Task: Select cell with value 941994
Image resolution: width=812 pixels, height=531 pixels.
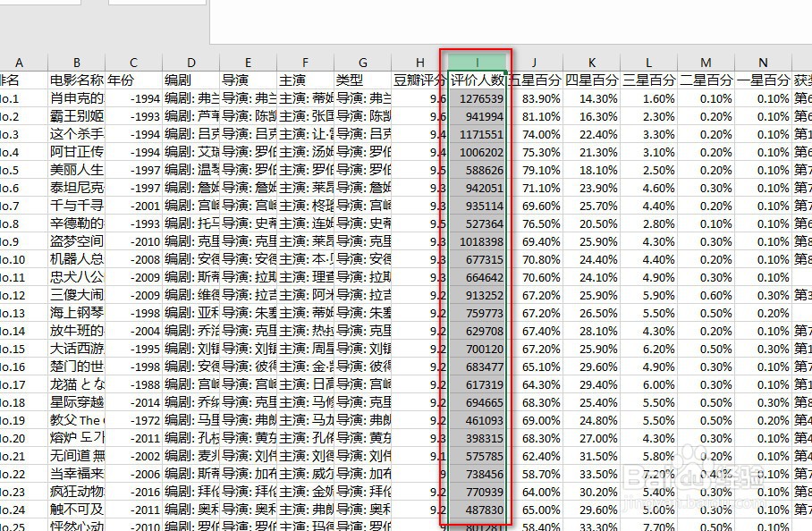Action: click(x=477, y=116)
